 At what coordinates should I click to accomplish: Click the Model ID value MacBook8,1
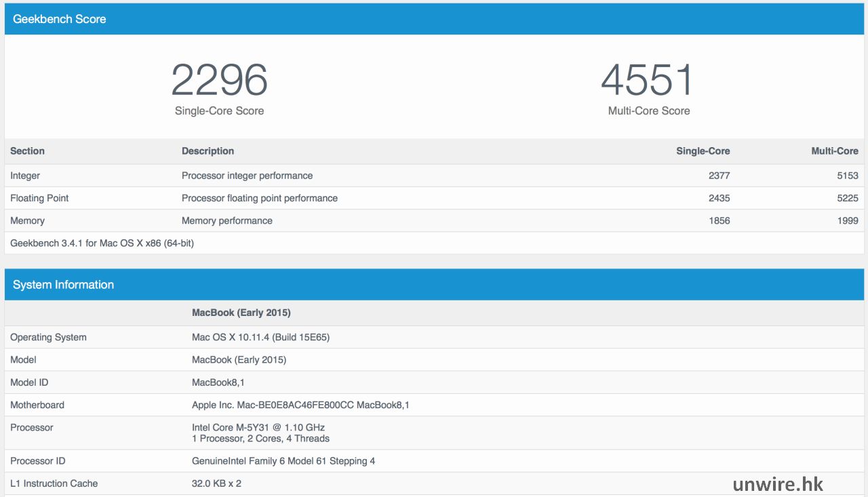[x=218, y=382]
